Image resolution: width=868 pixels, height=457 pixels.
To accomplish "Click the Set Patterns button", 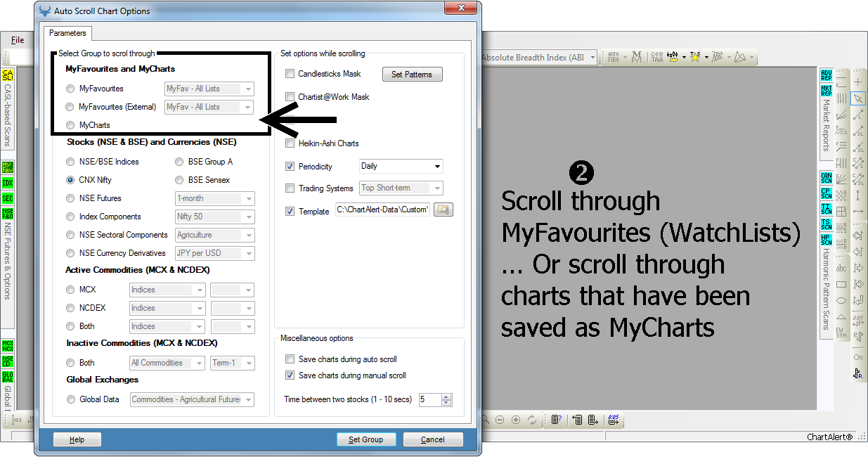I will pyautogui.click(x=413, y=74).
